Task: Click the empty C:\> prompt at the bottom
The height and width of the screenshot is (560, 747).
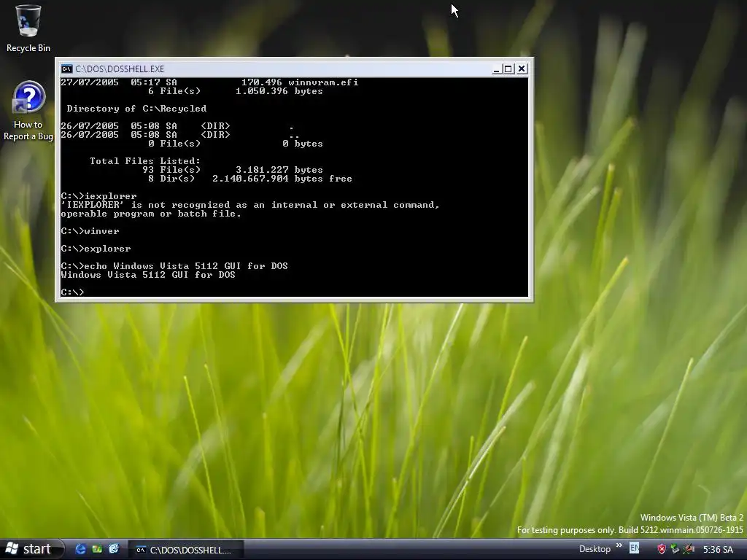Action: point(72,292)
